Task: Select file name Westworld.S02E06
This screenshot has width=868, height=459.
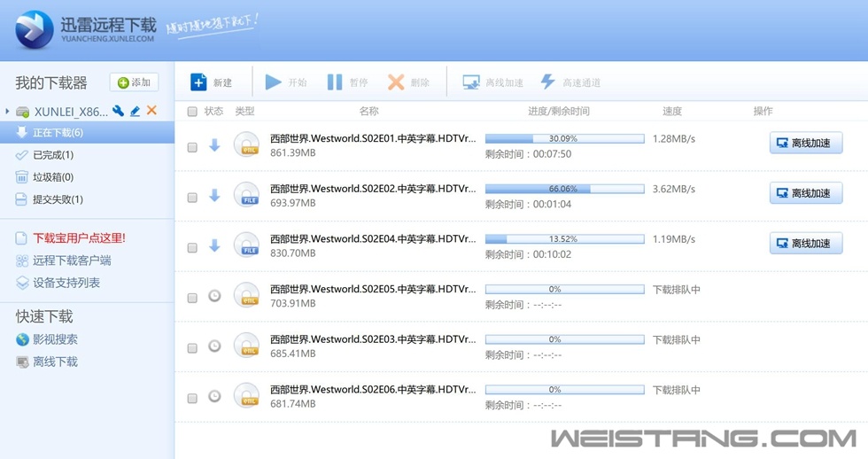Action: coord(373,389)
